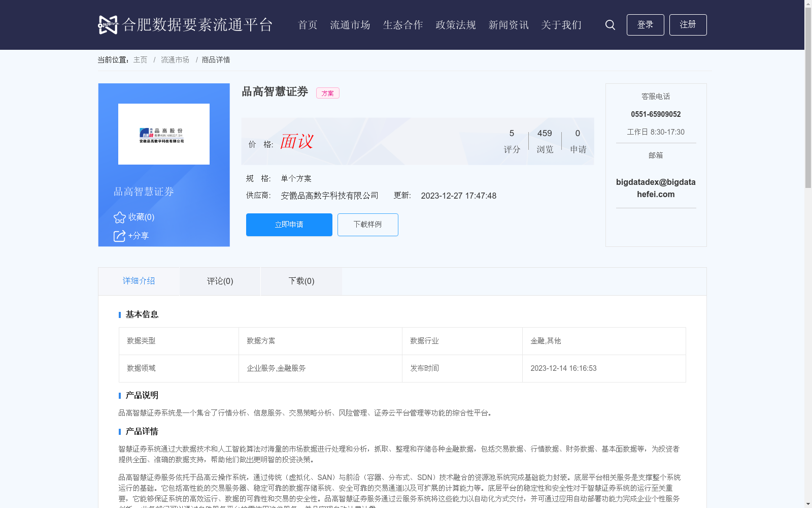Viewport: 812px width, 508px height.
Task: Follow the 流通市场 breadcrumb link
Action: click(175, 60)
